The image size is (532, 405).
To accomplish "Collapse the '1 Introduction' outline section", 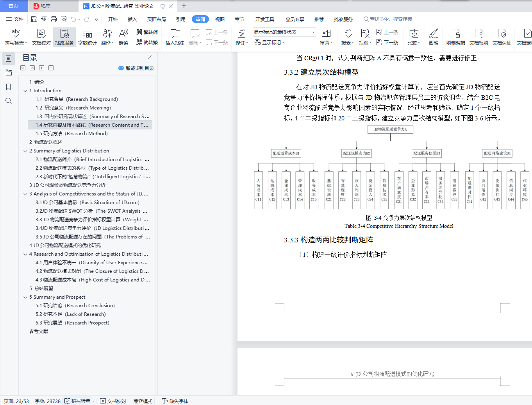I will pos(25,91).
